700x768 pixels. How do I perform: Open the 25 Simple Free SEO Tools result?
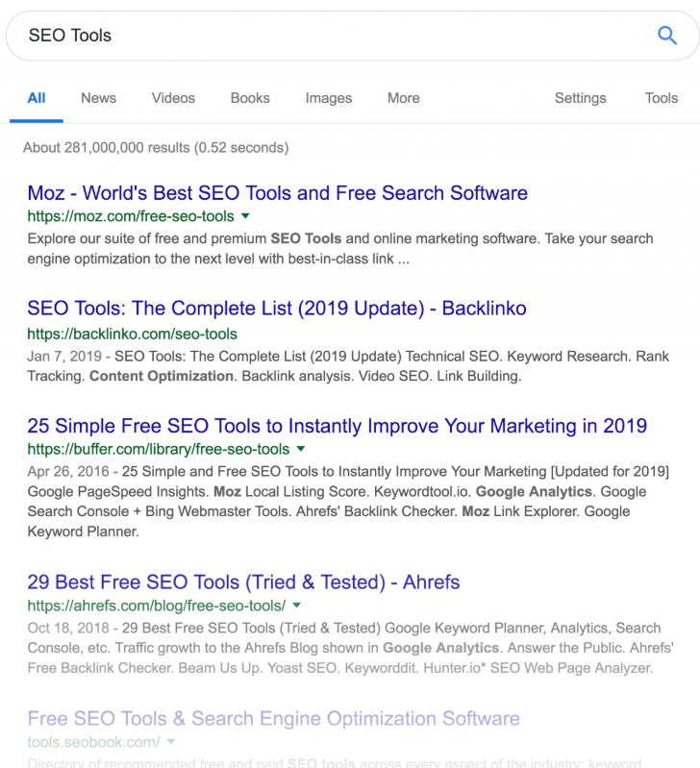(x=337, y=426)
